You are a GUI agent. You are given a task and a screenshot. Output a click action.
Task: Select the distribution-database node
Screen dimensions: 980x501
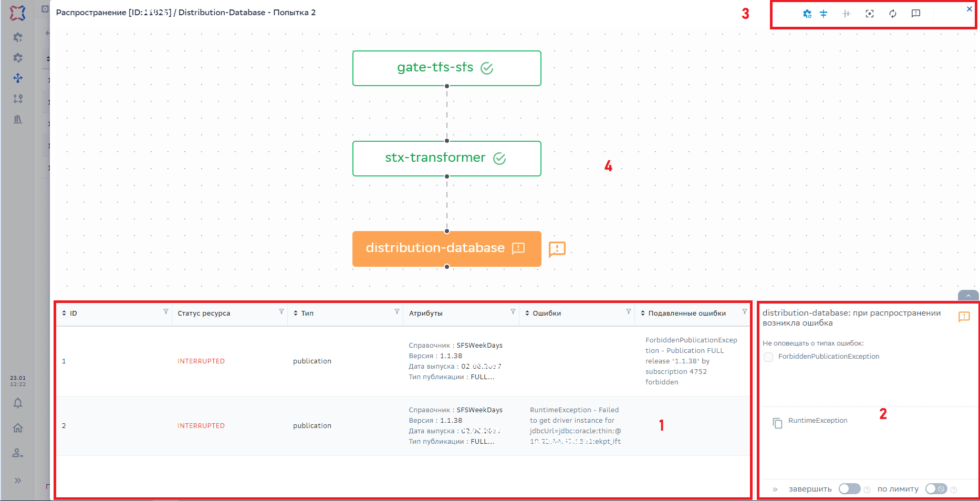pyautogui.click(x=436, y=248)
